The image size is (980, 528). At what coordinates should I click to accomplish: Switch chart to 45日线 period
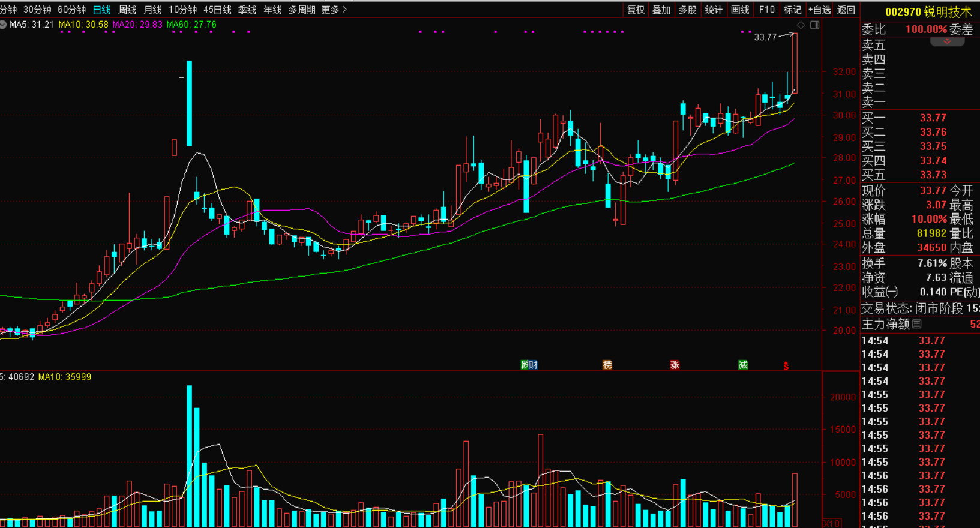point(217,10)
